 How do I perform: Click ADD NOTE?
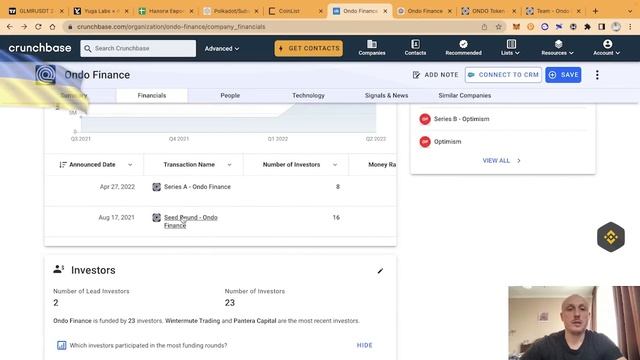coord(436,75)
